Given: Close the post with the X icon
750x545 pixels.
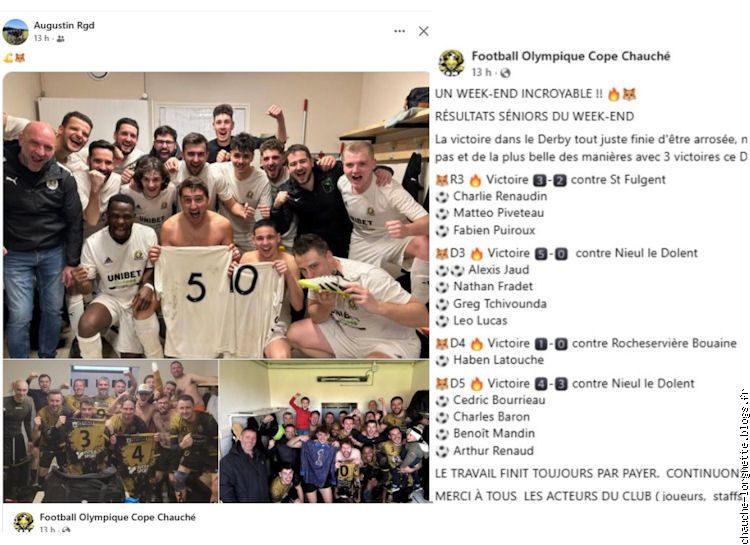Looking at the screenshot, I should [423, 31].
